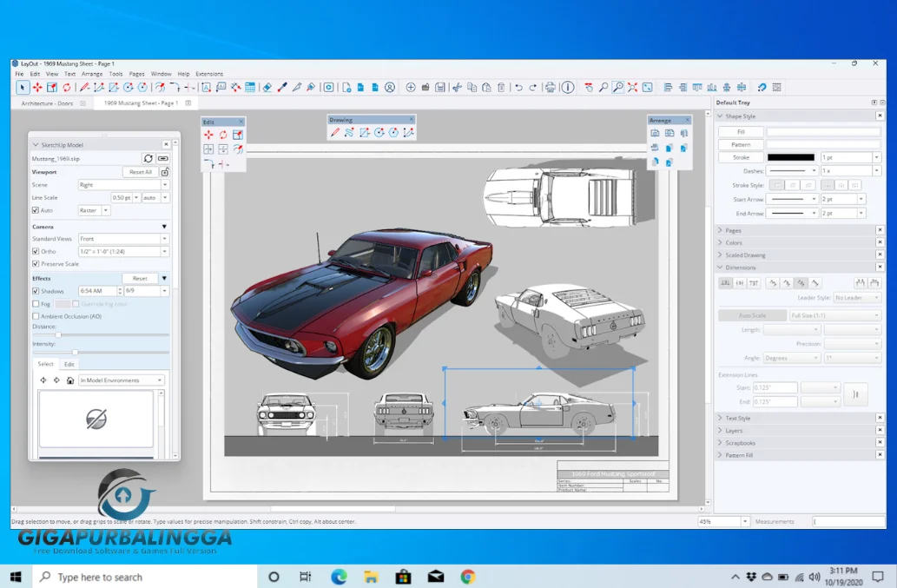Click the Add Page plus-circle icon
Image resolution: width=897 pixels, height=588 pixels.
tap(411, 88)
